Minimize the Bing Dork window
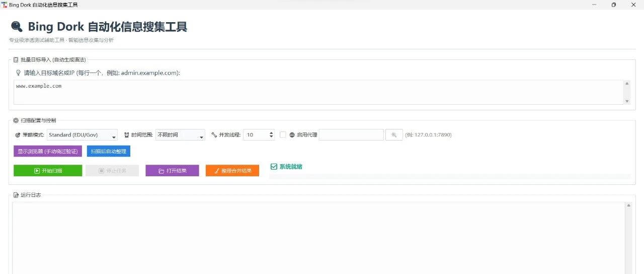644x274 pixels. (594, 5)
